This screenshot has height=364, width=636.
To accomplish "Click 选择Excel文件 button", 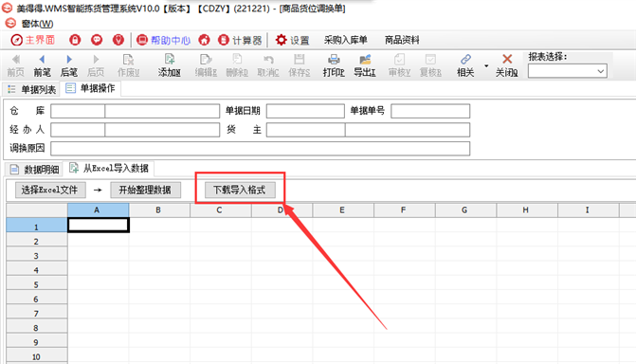I will [x=50, y=190].
